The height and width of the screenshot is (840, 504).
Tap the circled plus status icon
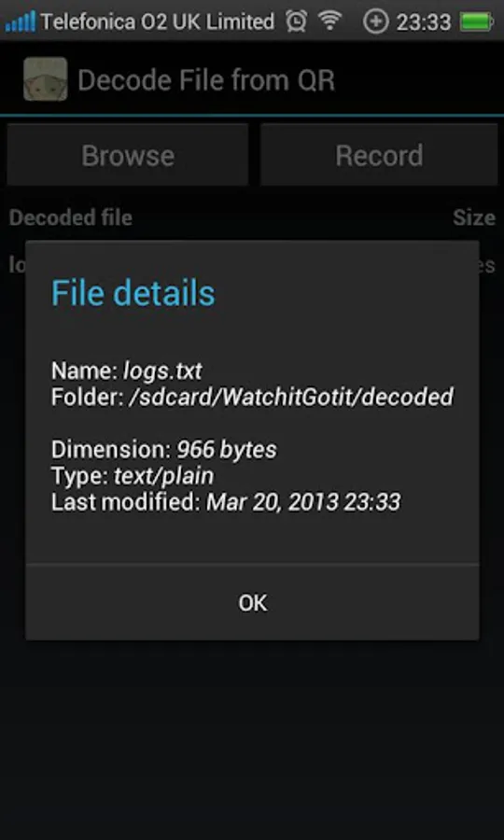(x=375, y=22)
